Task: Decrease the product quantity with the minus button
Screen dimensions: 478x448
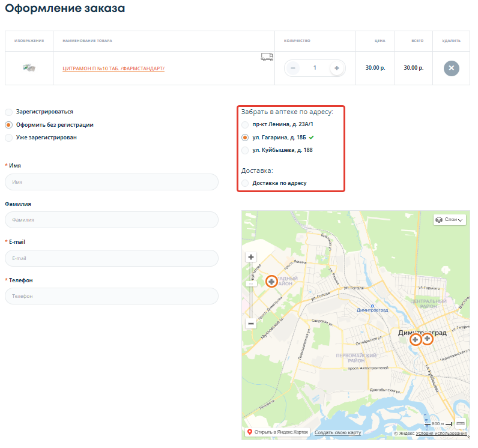Action: coord(292,68)
